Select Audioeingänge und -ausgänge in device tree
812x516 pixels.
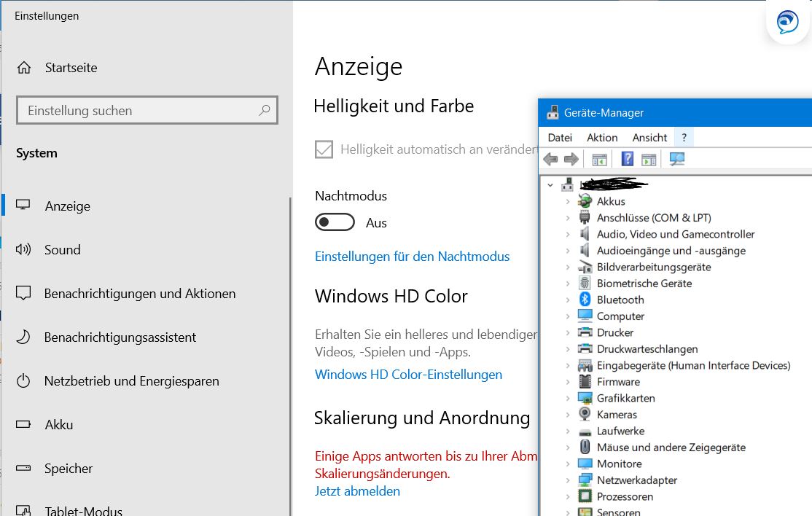(x=671, y=251)
